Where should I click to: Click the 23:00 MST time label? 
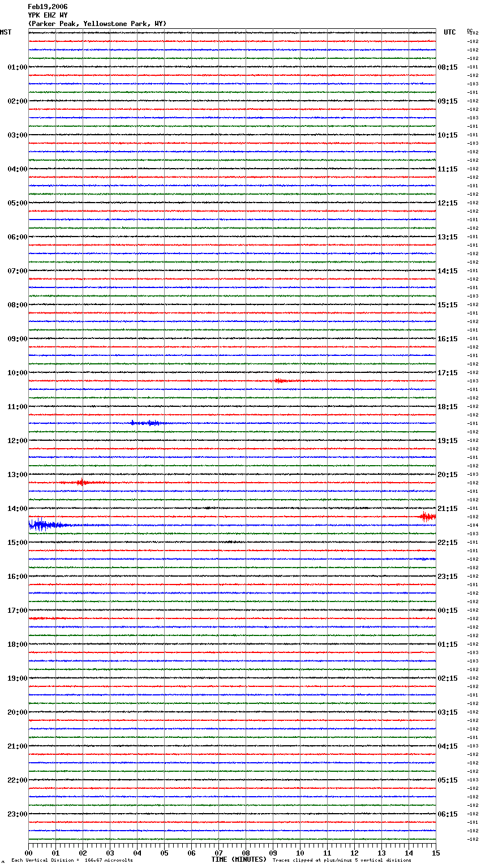[18, 814]
